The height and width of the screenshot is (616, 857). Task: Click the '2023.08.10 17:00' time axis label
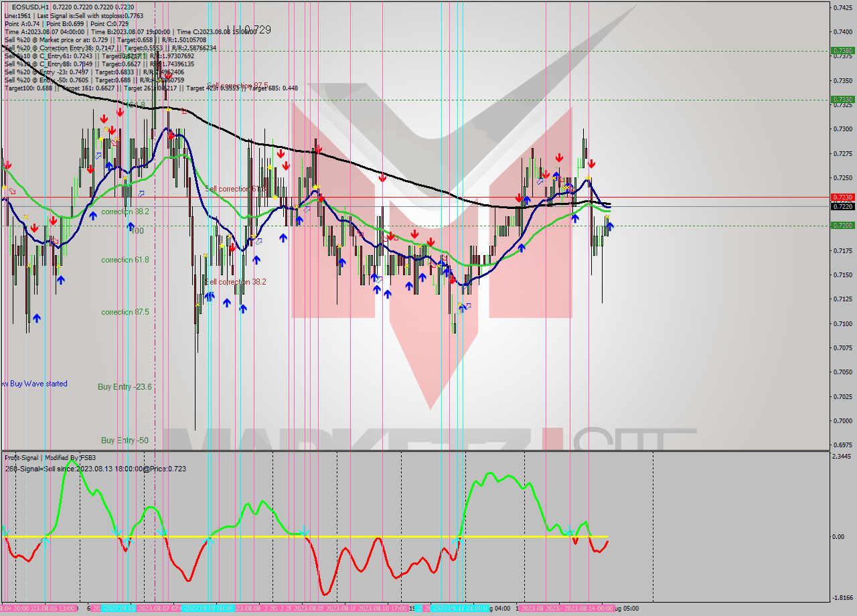[383, 609]
